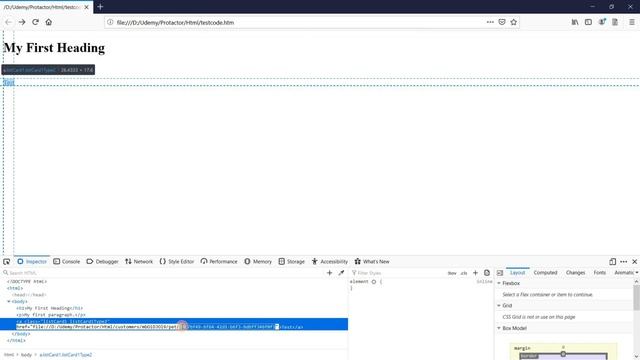Click the Filter Styles field

click(398, 273)
